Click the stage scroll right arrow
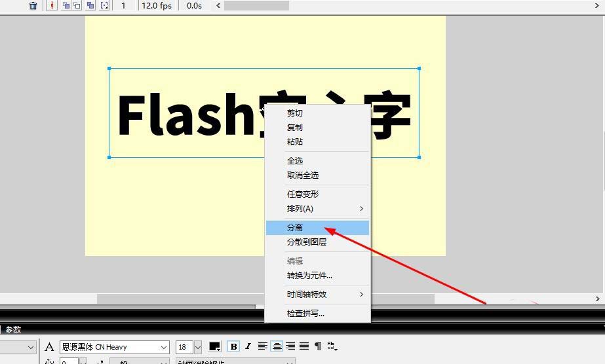Image resolution: width=605 pixels, height=364 pixels. click(597, 299)
